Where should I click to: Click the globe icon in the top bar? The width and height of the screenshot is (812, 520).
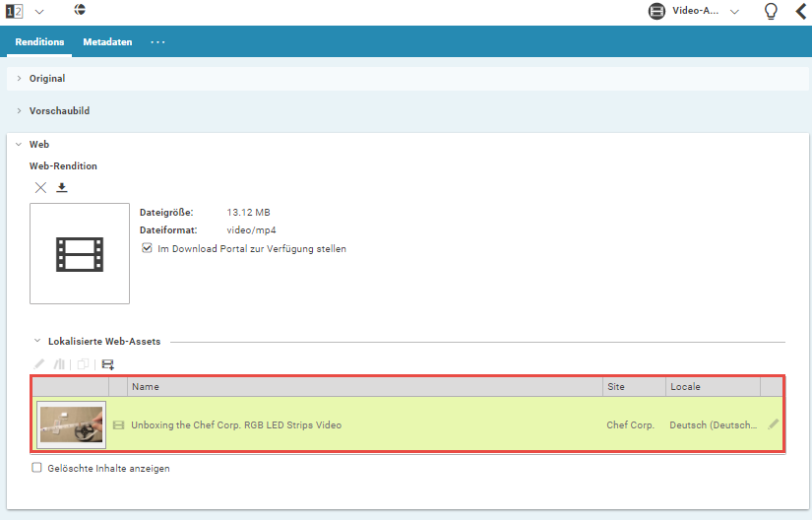click(x=81, y=10)
